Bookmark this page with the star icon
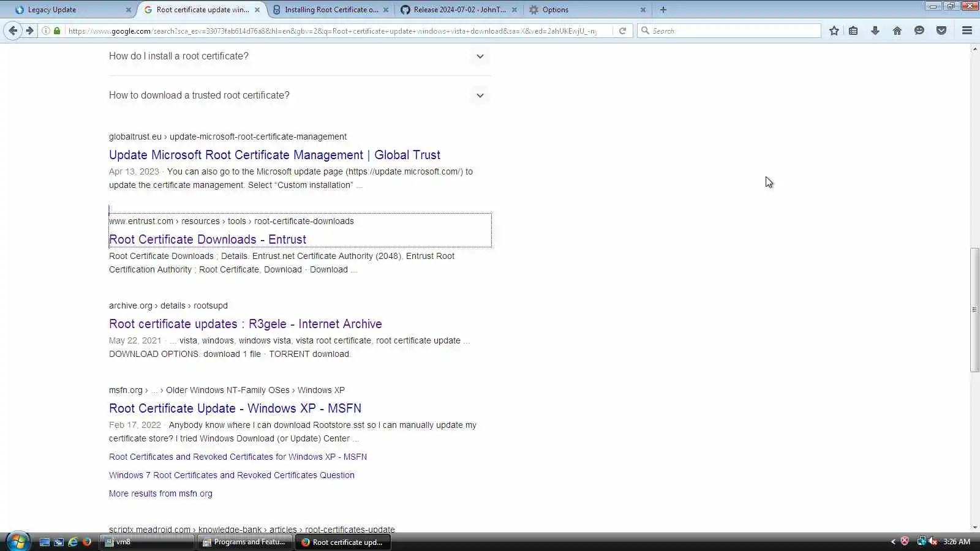 [x=834, y=31]
